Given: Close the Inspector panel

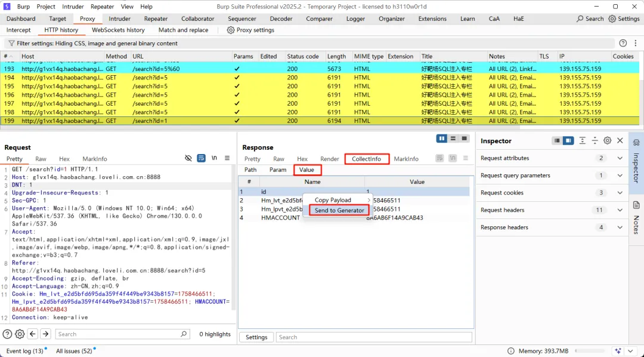Looking at the screenshot, I should coord(620,141).
